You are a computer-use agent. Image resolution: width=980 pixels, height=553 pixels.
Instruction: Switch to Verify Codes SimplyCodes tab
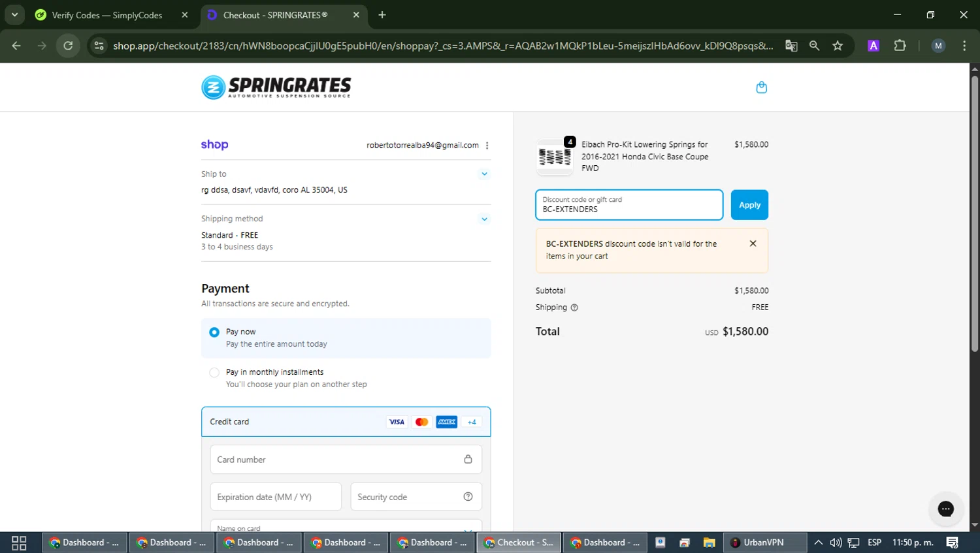(112, 15)
